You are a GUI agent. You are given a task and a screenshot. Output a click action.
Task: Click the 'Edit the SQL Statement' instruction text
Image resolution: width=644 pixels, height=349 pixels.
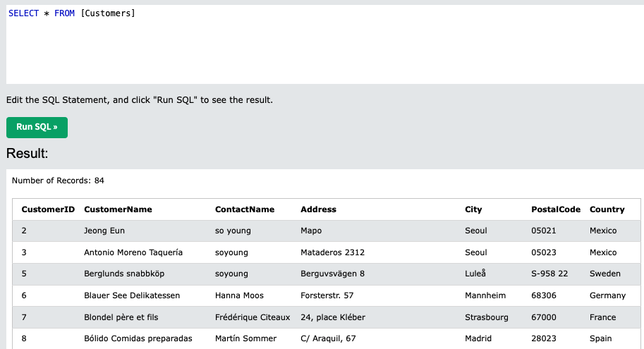coord(139,100)
